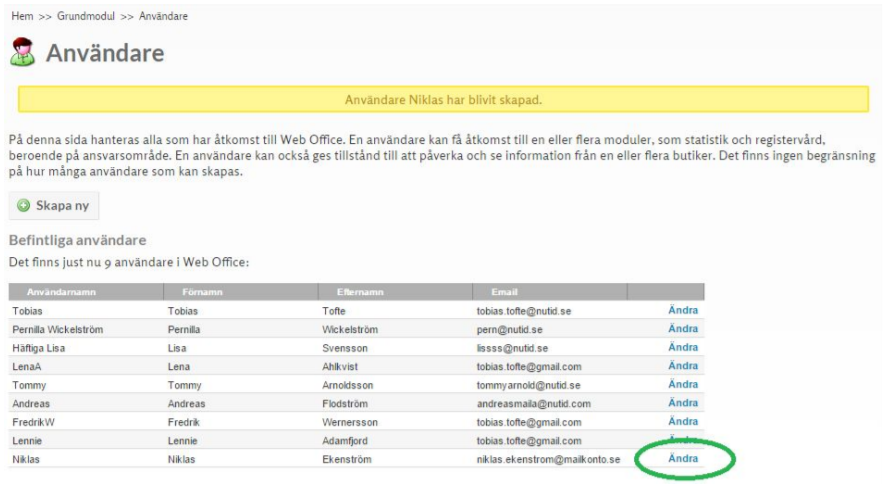Click the circled Ändra link for Niklas
The height and width of the screenshot is (484, 891).
tap(683, 458)
